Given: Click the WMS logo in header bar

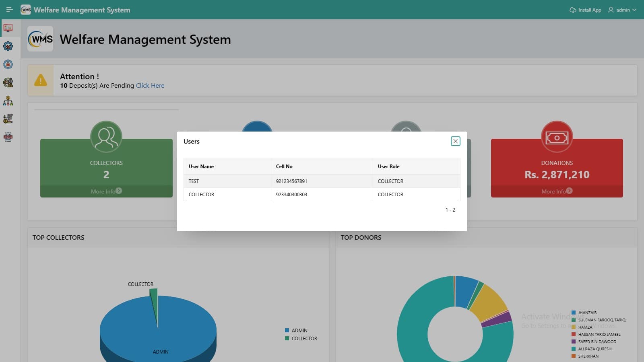Looking at the screenshot, I should point(26,10).
